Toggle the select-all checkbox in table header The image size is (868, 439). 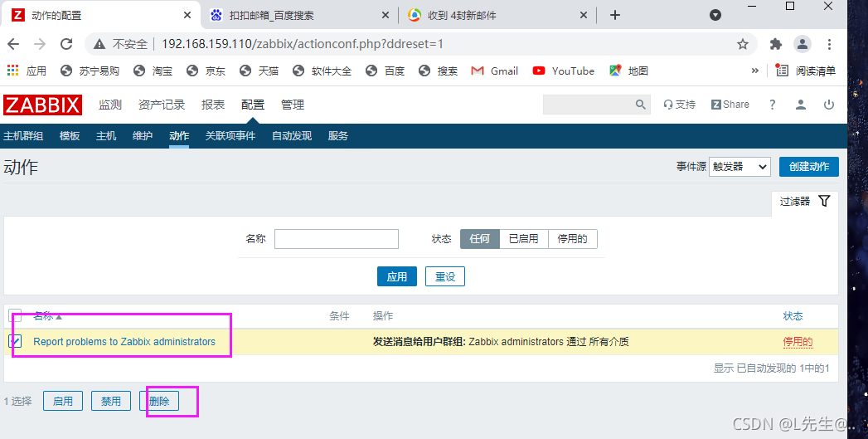15,316
